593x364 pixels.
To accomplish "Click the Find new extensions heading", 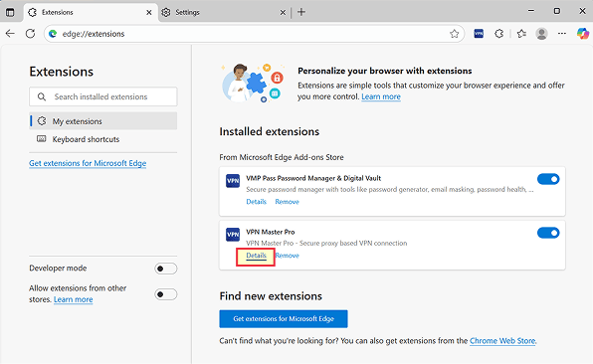I will coord(271,296).
